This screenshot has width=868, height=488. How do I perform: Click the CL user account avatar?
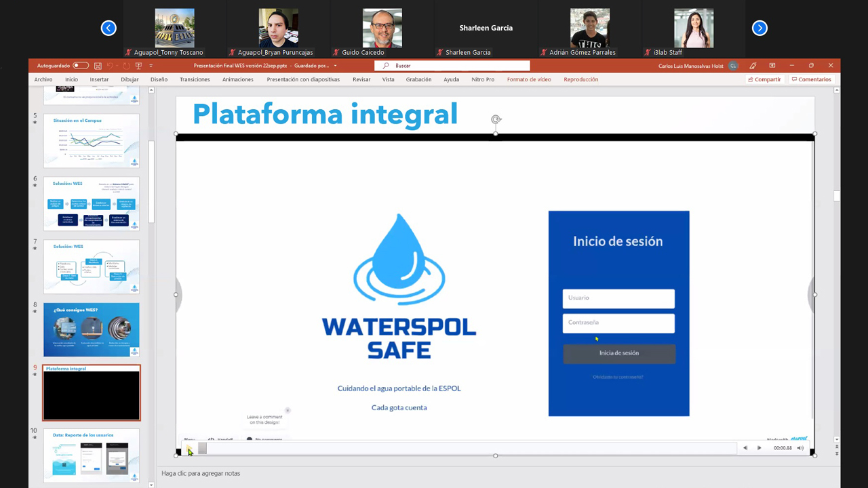point(733,66)
